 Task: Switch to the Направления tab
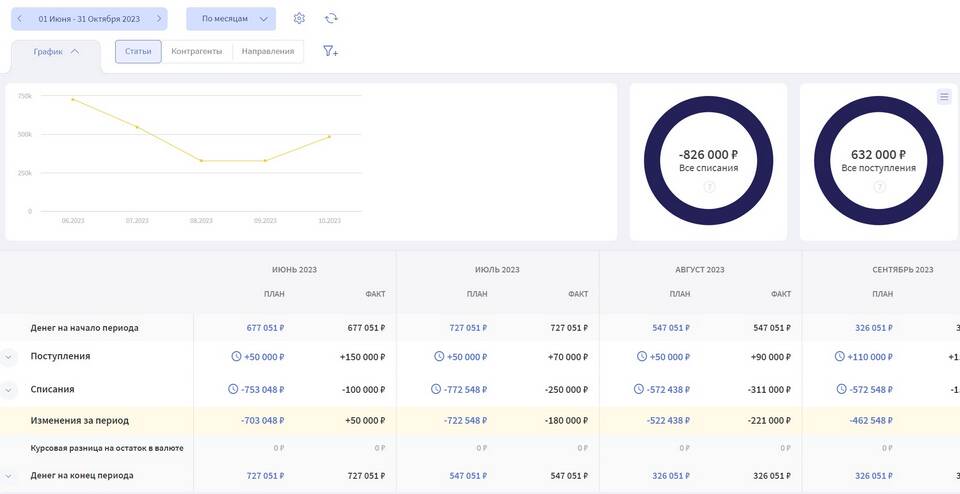click(269, 51)
